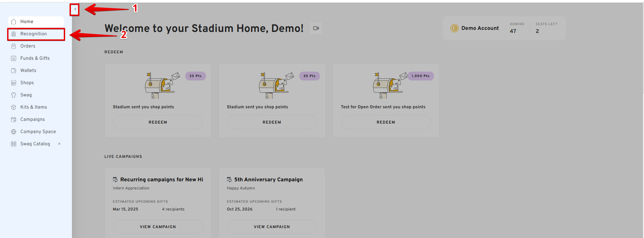Click the Kits & Items box icon
This screenshot has height=238, width=644.
point(14,107)
